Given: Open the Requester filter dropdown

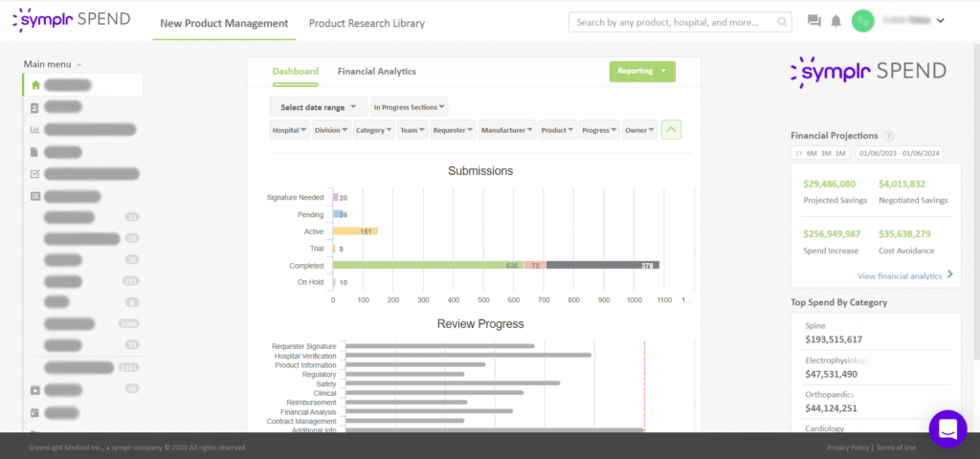Looking at the screenshot, I should pos(453,130).
